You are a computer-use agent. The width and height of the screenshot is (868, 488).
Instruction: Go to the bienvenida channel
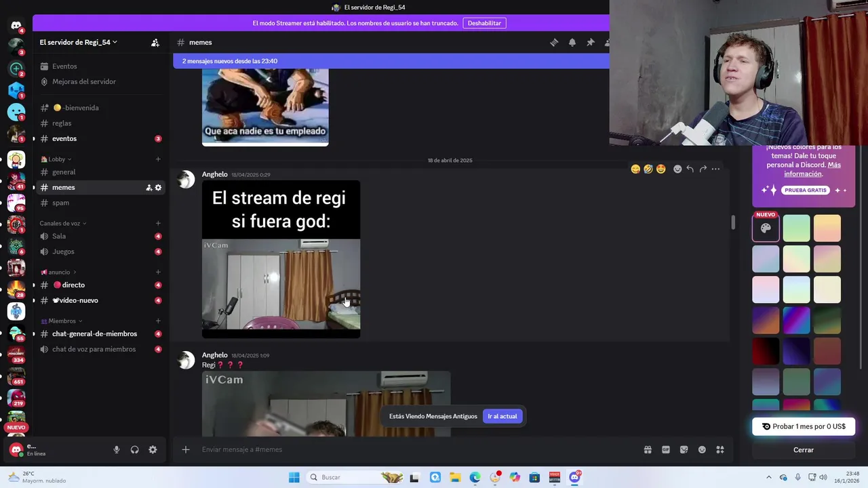tap(102, 108)
